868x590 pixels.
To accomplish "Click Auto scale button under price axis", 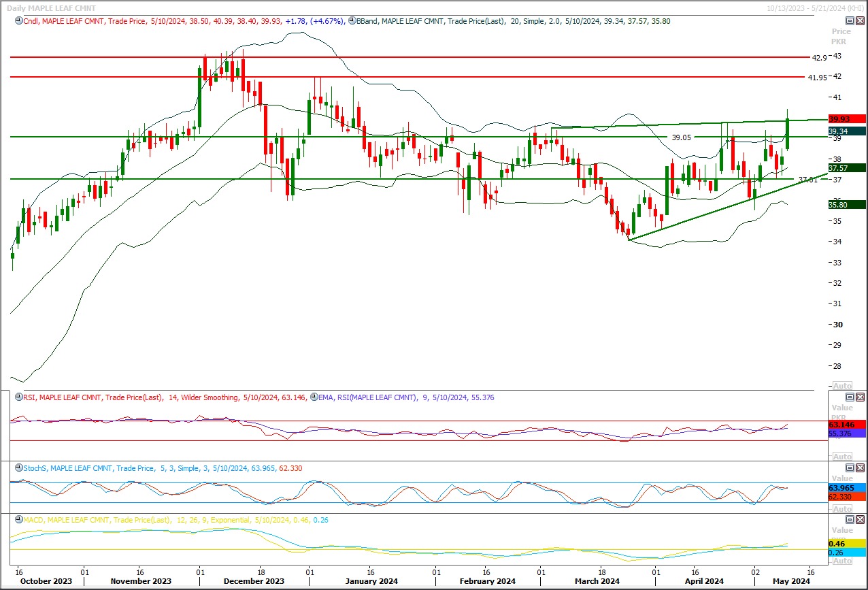I will tap(842, 386).
